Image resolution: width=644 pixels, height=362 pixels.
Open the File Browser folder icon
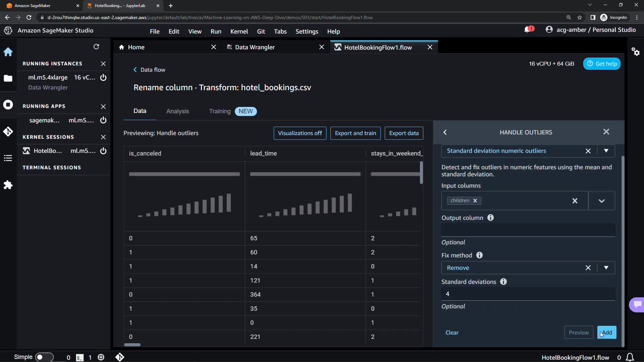tap(8, 78)
